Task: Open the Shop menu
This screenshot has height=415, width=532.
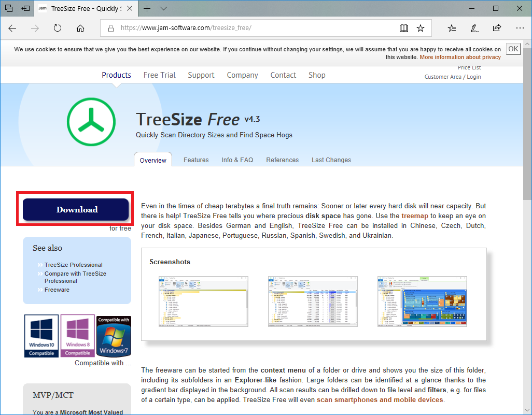Action: click(317, 75)
